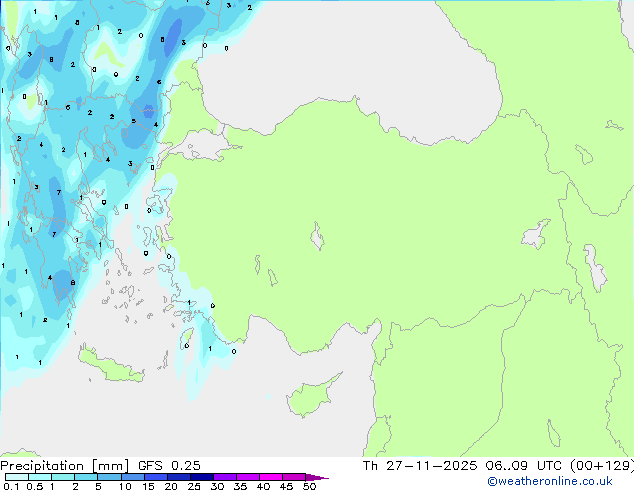Viewport: 634px width, 490px height.
Task: Pick the magenta swatch between 40 and 45
Action: (271, 477)
